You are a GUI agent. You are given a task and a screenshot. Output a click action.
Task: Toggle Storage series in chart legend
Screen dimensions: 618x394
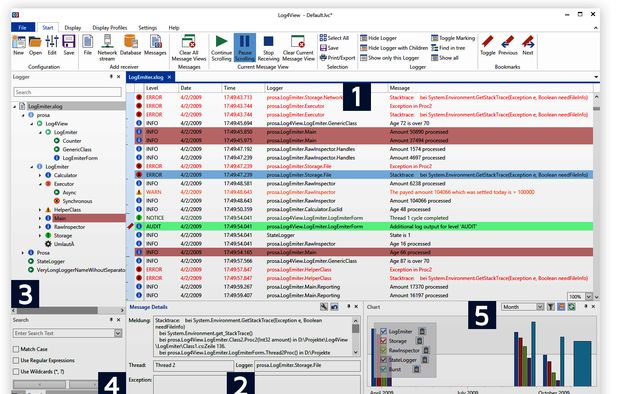pos(383,341)
